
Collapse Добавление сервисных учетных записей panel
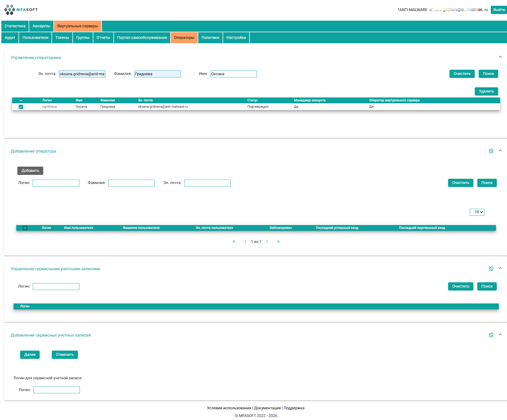500,335
